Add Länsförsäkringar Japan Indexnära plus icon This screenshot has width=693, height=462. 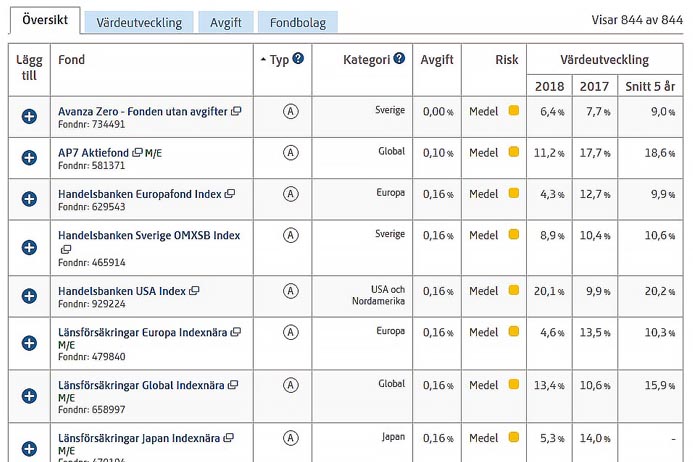point(29,449)
